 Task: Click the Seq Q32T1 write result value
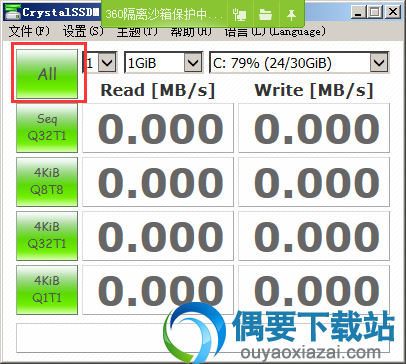tap(314, 128)
